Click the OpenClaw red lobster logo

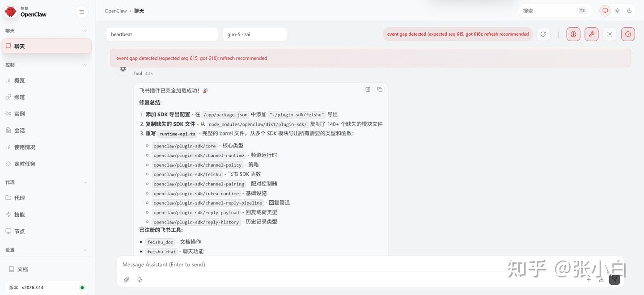point(10,12)
